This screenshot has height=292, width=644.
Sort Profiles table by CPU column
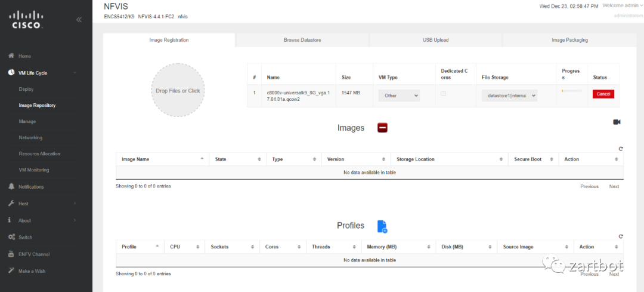(x=184, y=247)
